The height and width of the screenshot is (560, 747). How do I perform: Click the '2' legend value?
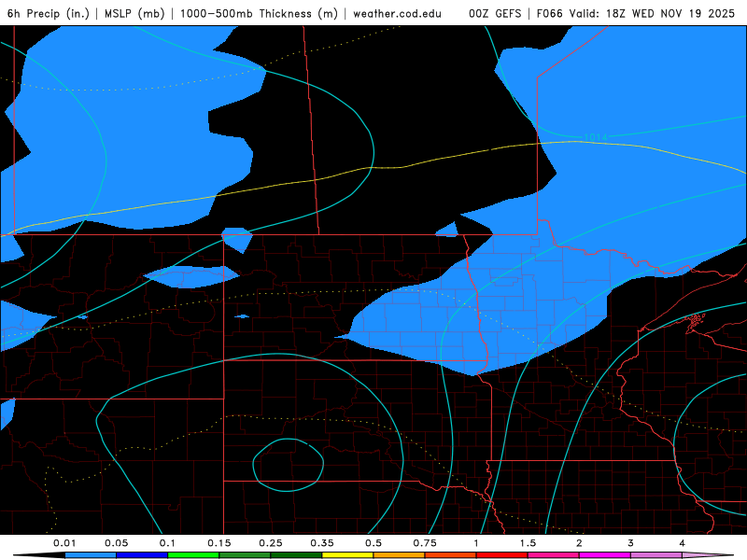pos(579,543)
